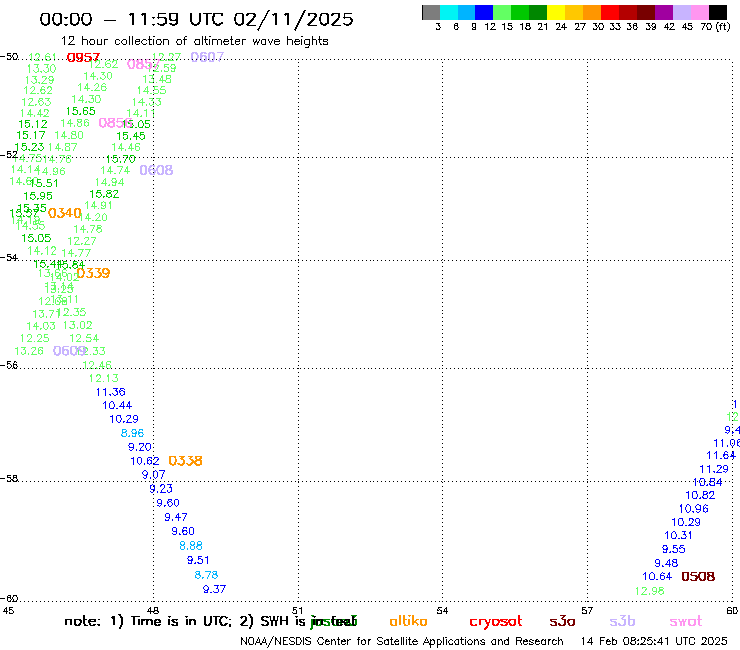Select the "altika" satellite legend label
740x650 pixels.
pyautogui.click(x=408, y=621)
